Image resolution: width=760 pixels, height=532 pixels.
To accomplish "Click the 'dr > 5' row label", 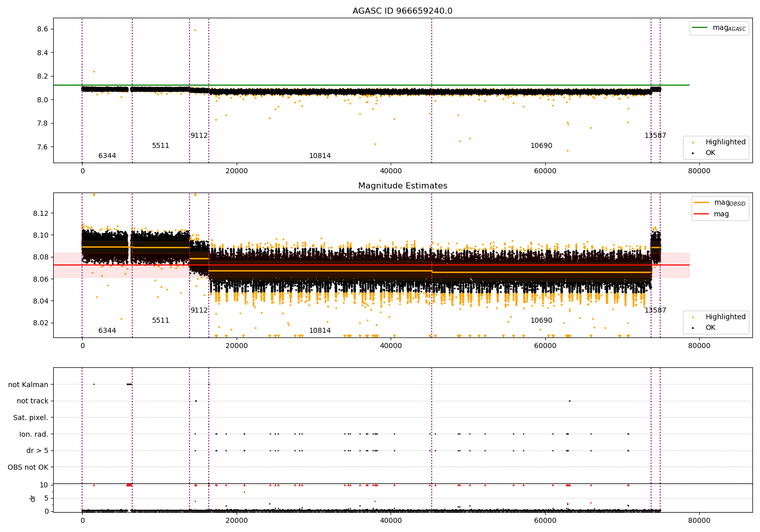I will click(x=37, y=450).
